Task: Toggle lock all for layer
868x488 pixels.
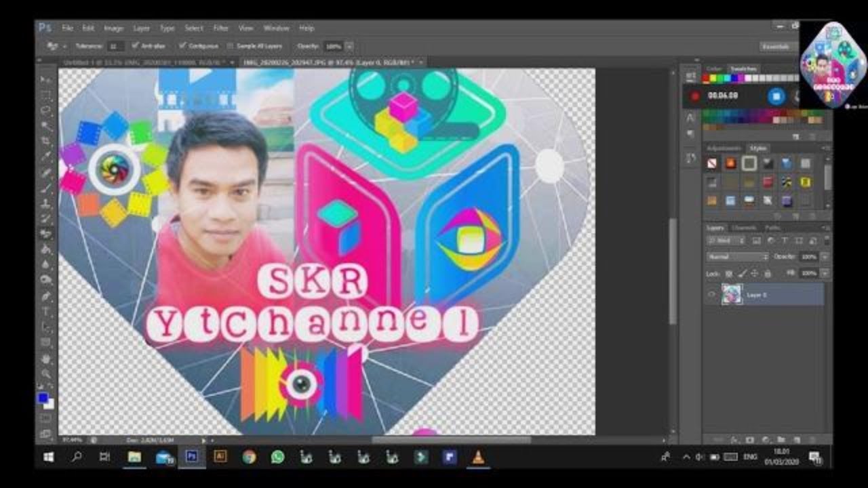Action: [x=768, y=273]
